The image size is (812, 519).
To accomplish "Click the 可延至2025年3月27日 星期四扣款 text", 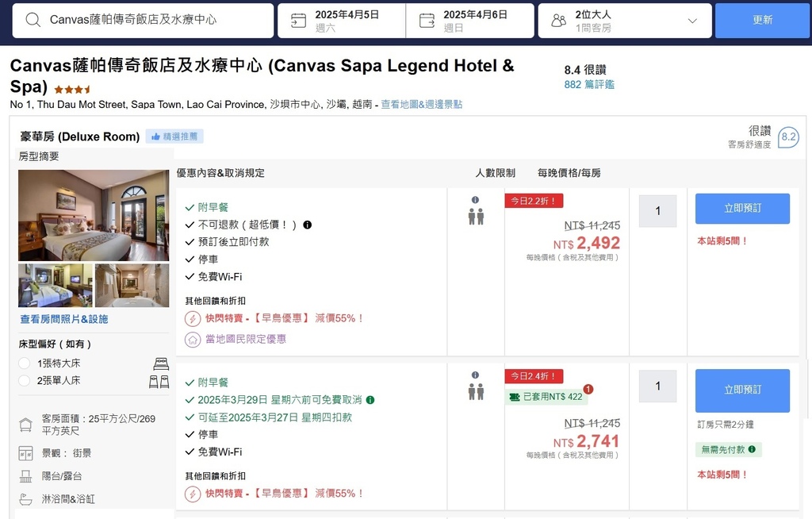I will 275,417.
